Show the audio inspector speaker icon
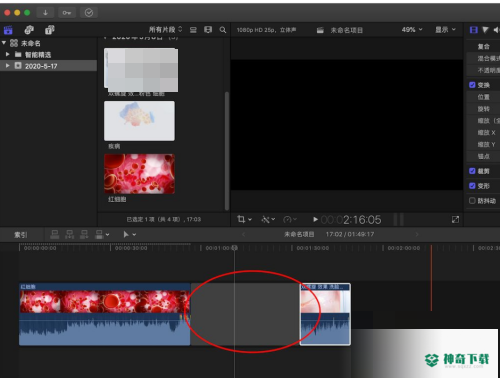500x378 pixels. pyautogui.click(x=496, y=30)
